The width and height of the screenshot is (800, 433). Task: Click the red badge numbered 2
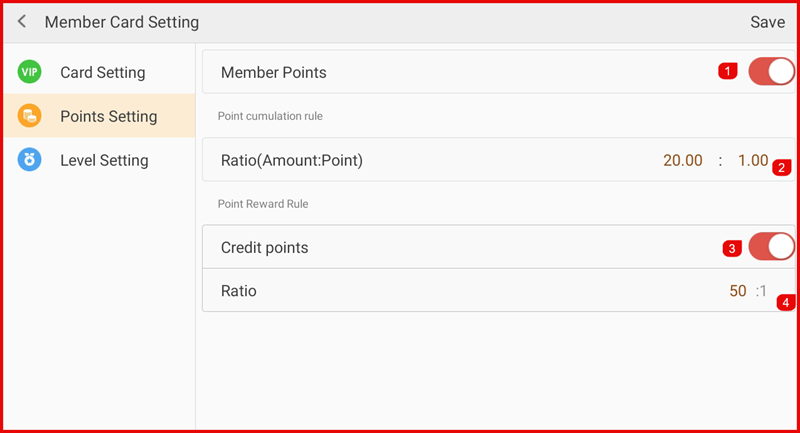[782, 167]
